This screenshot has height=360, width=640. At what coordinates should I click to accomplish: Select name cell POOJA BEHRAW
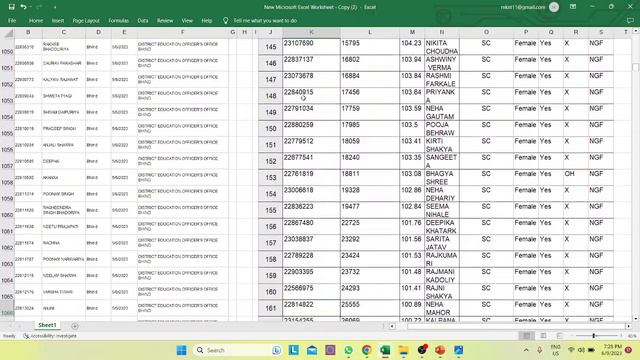click(442, 129)
